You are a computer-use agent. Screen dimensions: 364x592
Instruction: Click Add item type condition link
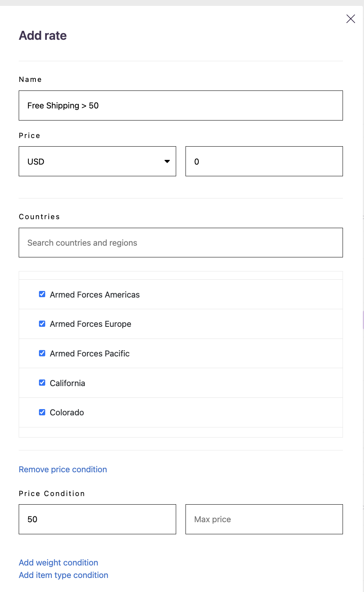click(x=64, y=575)
